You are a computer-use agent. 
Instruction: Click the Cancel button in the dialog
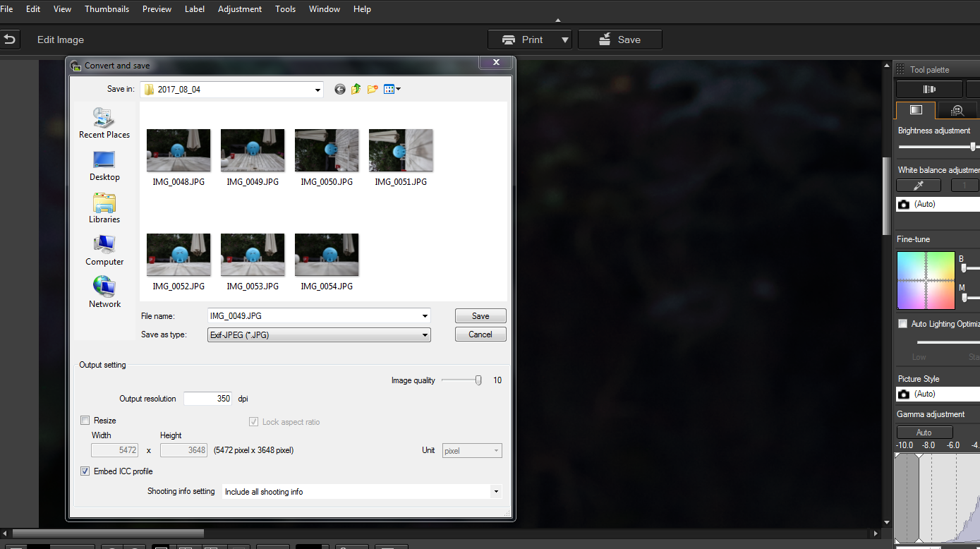(480, 334)
